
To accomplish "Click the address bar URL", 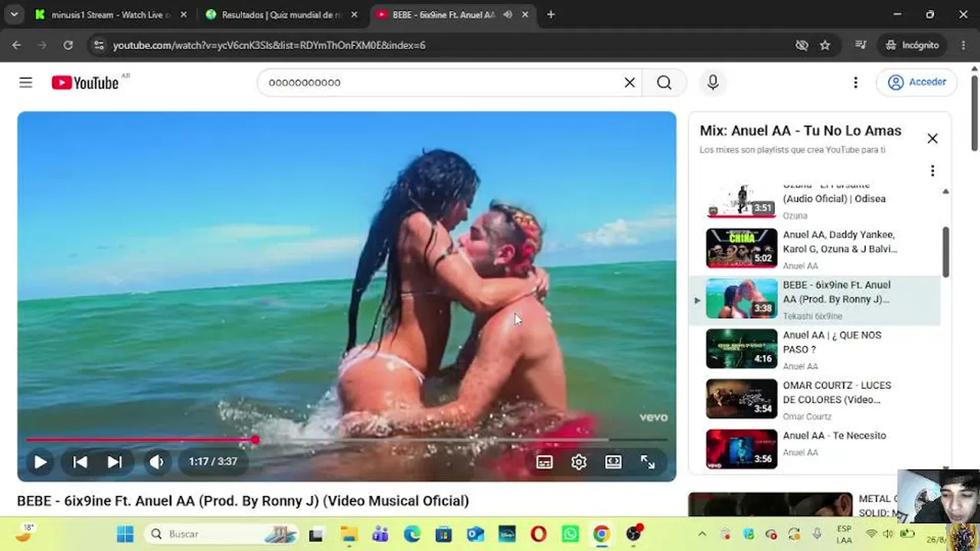I will tap(269, 45).
